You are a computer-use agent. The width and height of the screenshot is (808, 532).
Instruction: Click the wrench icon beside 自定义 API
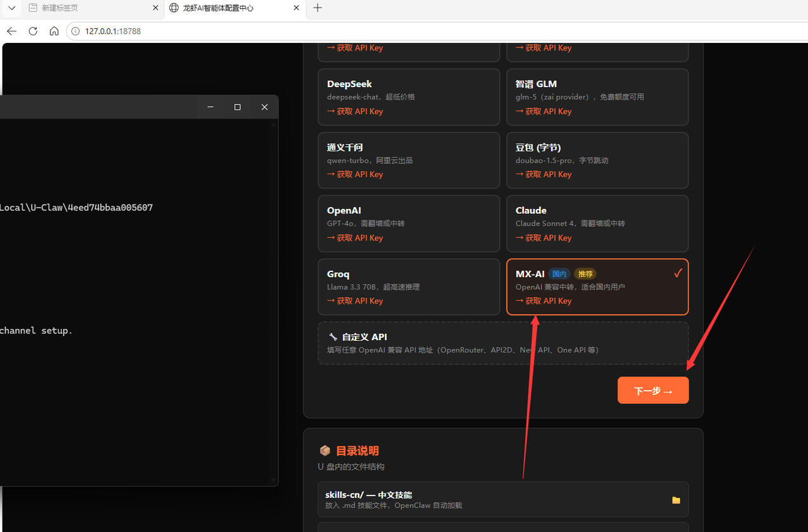point(333,337)
